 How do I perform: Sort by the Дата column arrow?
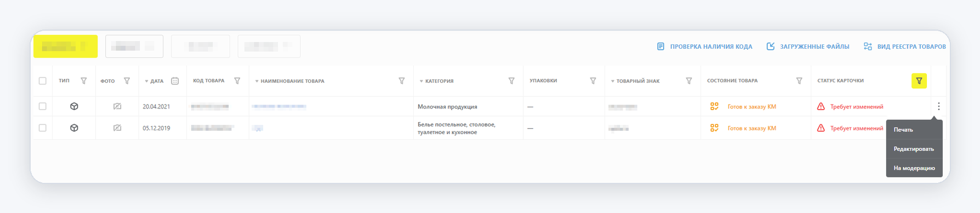point(146,81)
